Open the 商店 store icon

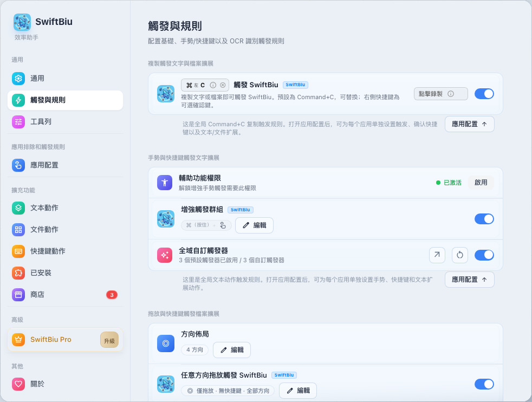point(18,295)
